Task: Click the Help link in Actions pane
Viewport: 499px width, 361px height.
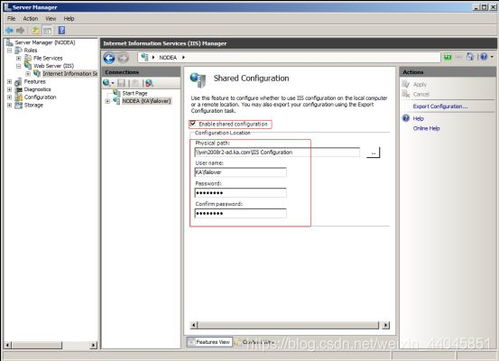Action: (x=418, y=119)
